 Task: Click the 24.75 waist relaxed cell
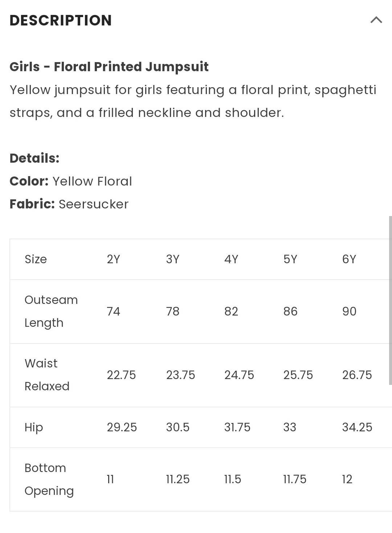239,375
